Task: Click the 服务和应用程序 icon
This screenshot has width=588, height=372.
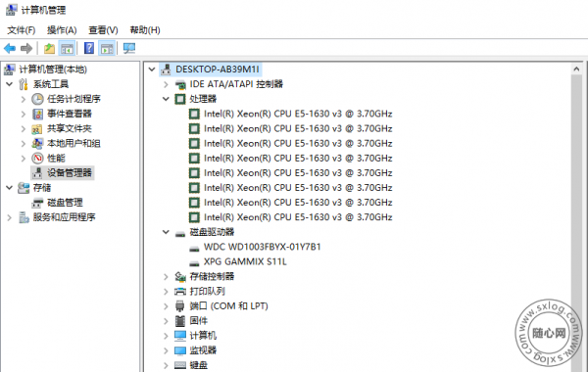Action: [x=24, y=217]
